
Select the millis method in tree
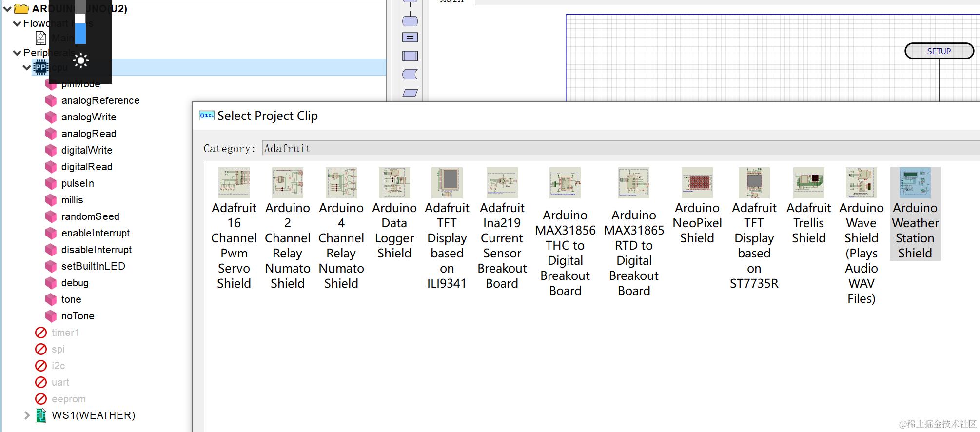72,200
